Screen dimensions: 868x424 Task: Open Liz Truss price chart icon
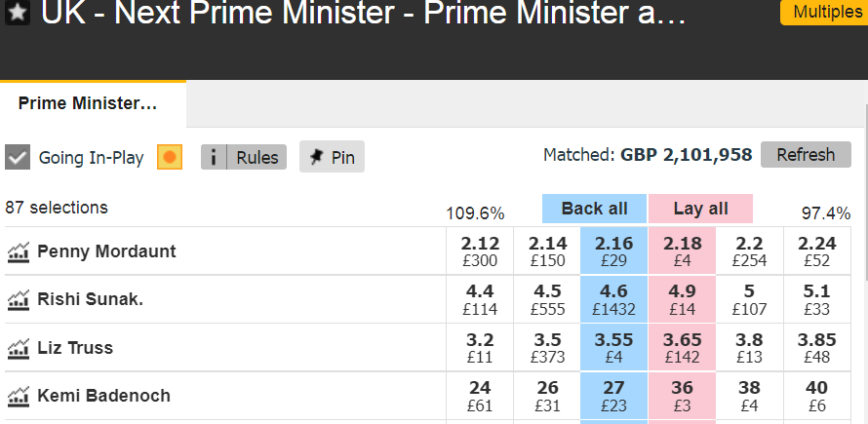pos(18,348)
